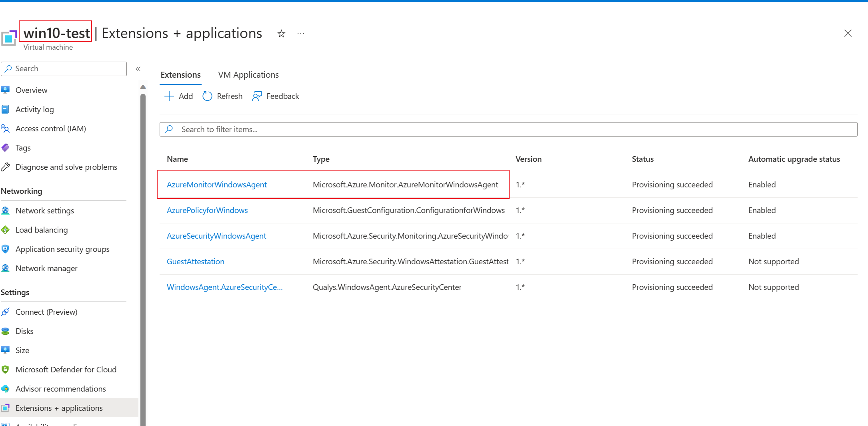Click the Load balancing icon
Image resolution: width=868 pixels, height=426 pixels.
[x=5, y=230]
